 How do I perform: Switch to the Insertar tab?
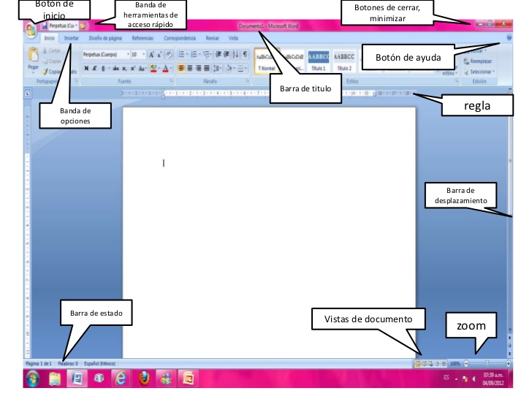coord(72,38)
